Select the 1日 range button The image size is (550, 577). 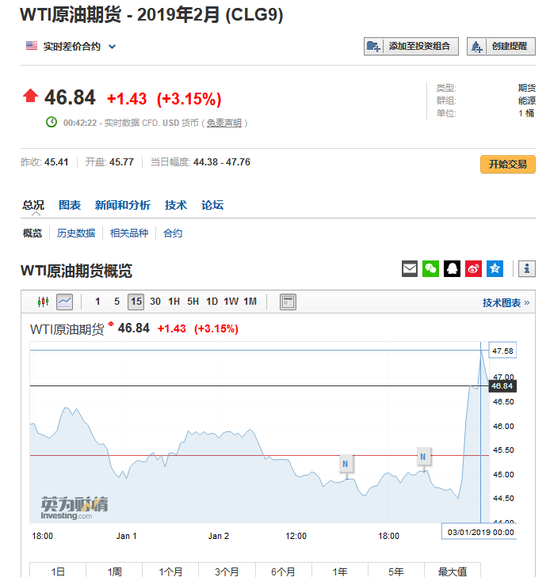(58, 570)
